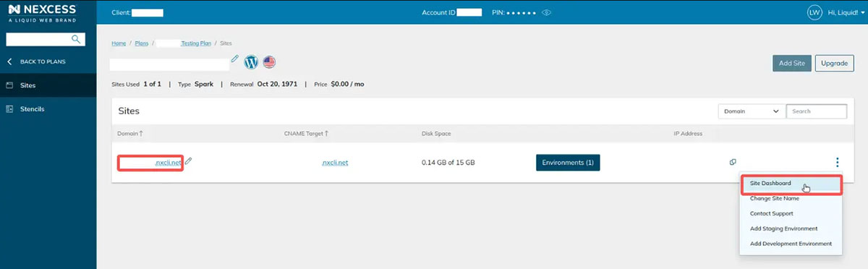Image resolution: width=868 pixels, height=269 pixels.
Task: Click the sidebar search magnifier icon
Action: (75, 39)
